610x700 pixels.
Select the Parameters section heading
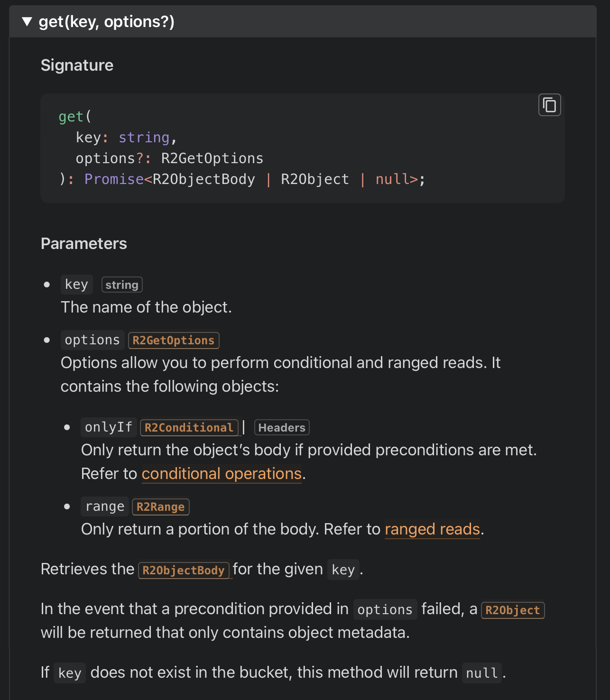pos(84,243)
